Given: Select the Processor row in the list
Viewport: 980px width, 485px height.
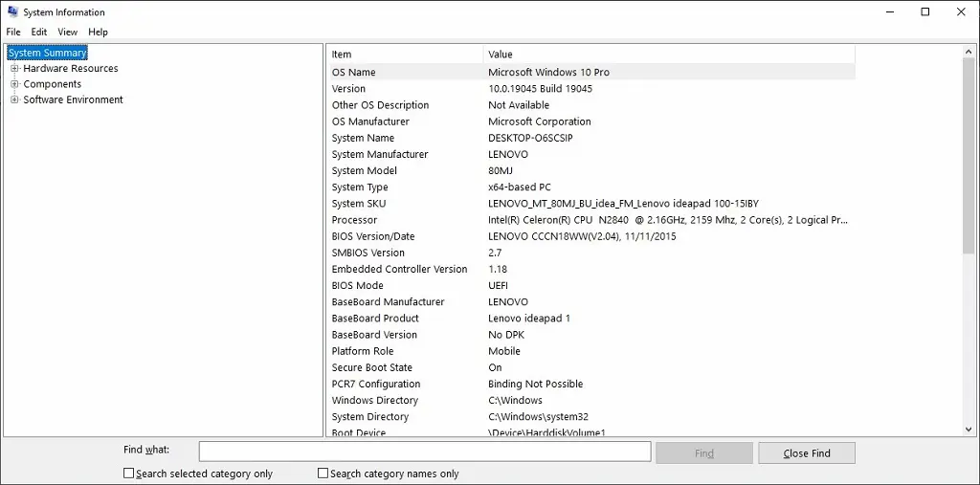Looking at the screenshot, I should coord(355,220).
